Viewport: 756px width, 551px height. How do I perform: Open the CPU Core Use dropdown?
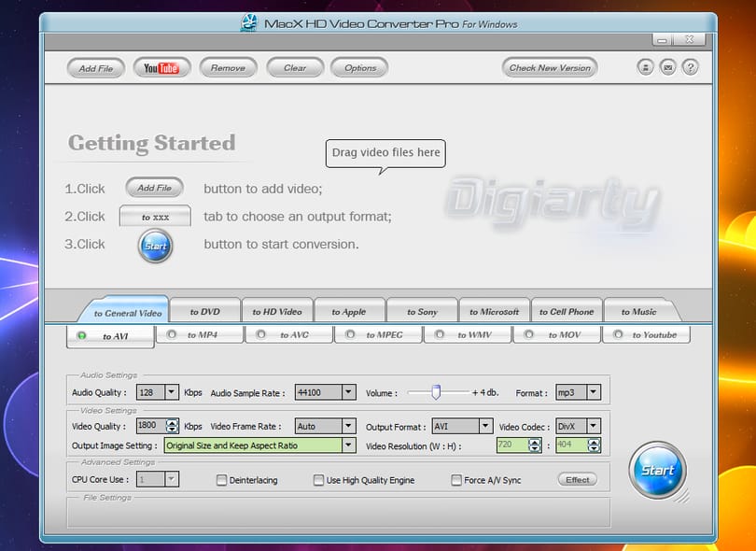pyautogui.click(x=171, y=479)
